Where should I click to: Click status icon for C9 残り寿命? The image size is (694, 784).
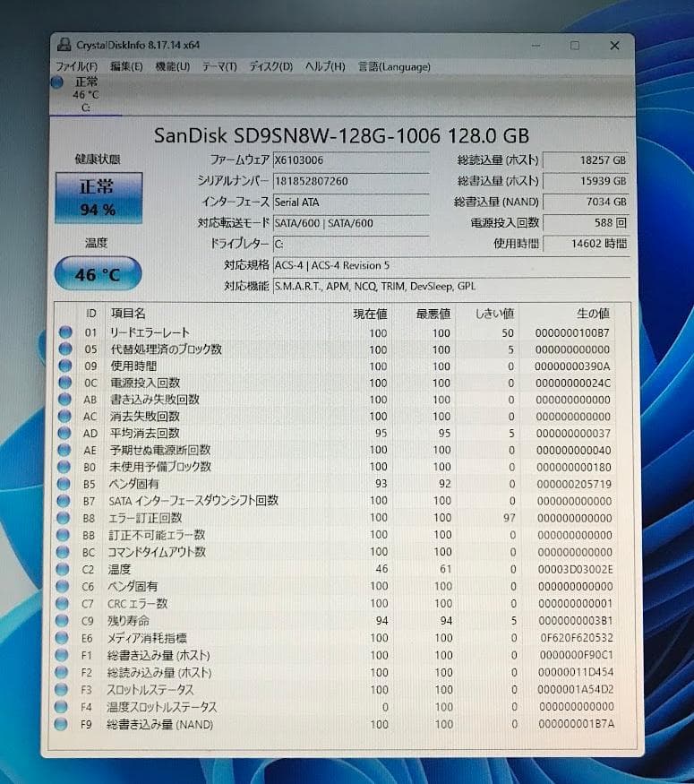[62, 621]
